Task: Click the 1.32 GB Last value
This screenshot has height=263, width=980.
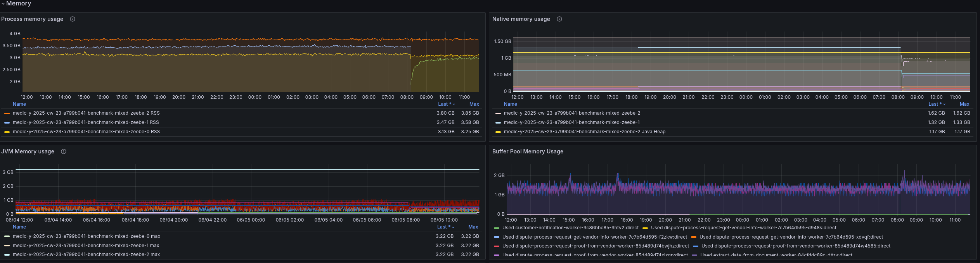Action: (937, 122)
